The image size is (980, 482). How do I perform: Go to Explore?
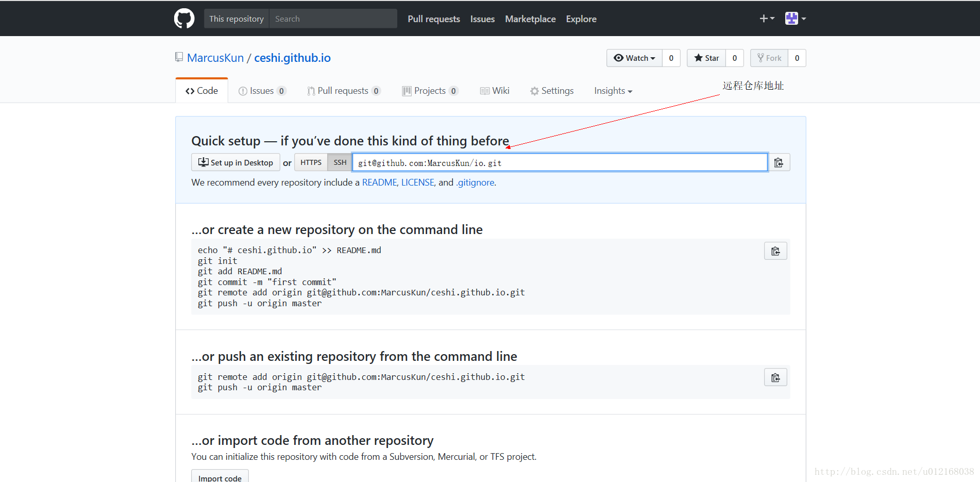(x=581, y=19)
